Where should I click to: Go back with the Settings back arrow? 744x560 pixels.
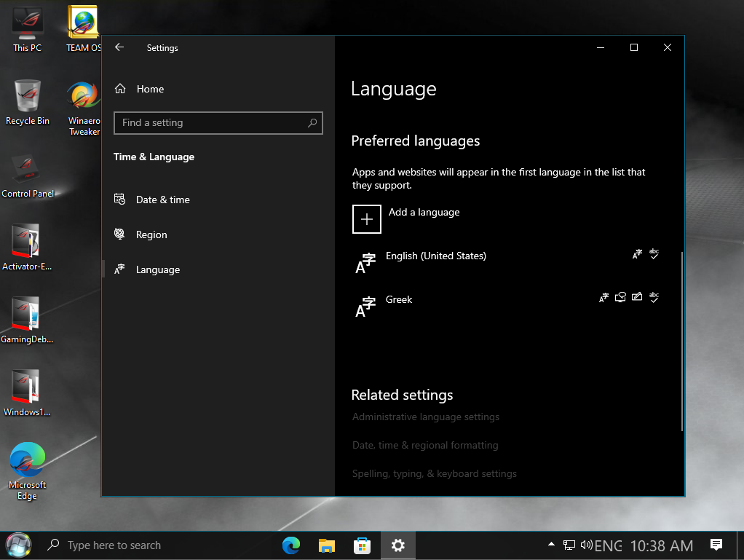coord(119,47)
